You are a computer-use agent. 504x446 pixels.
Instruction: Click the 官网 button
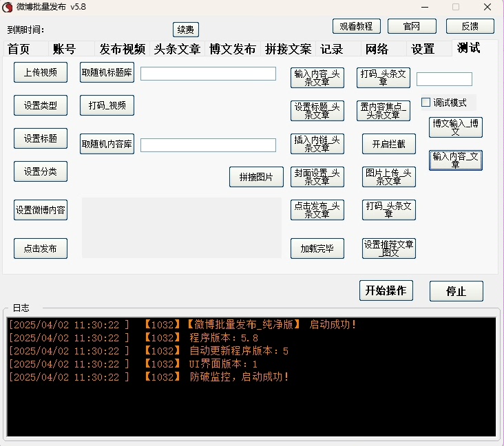coord(412,26)
